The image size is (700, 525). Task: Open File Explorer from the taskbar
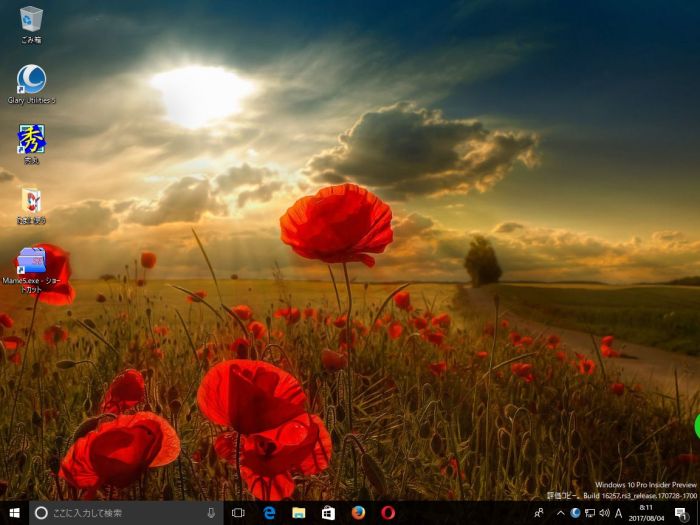(x=298, y=512)
